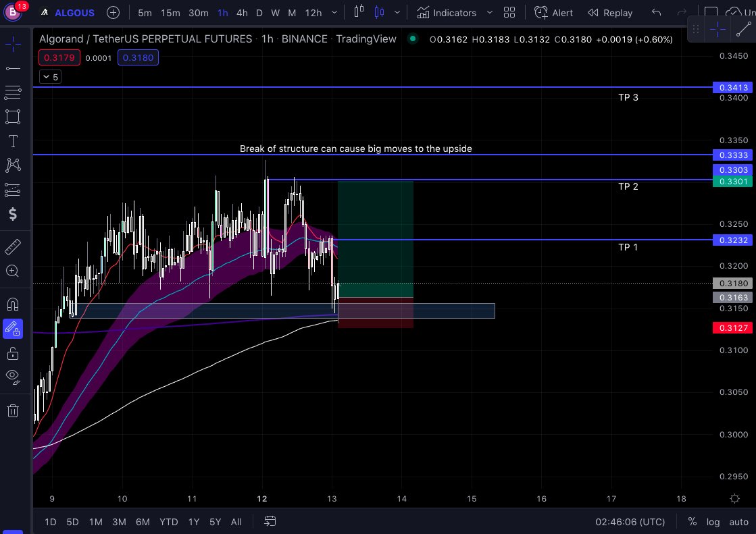Switch to the 5m timeframe
This screenshot has height=534, width=756.
[x=145, y=13]
